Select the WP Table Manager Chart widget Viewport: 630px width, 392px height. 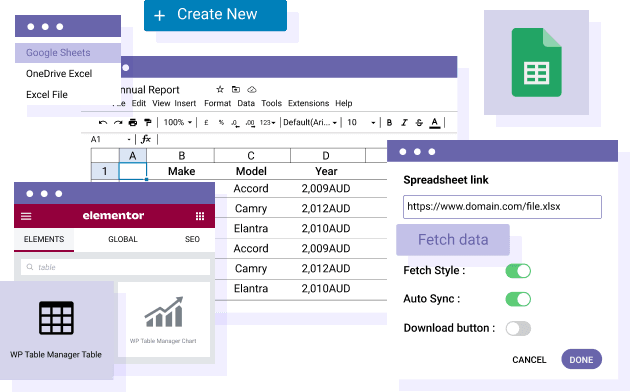[164, 320]
